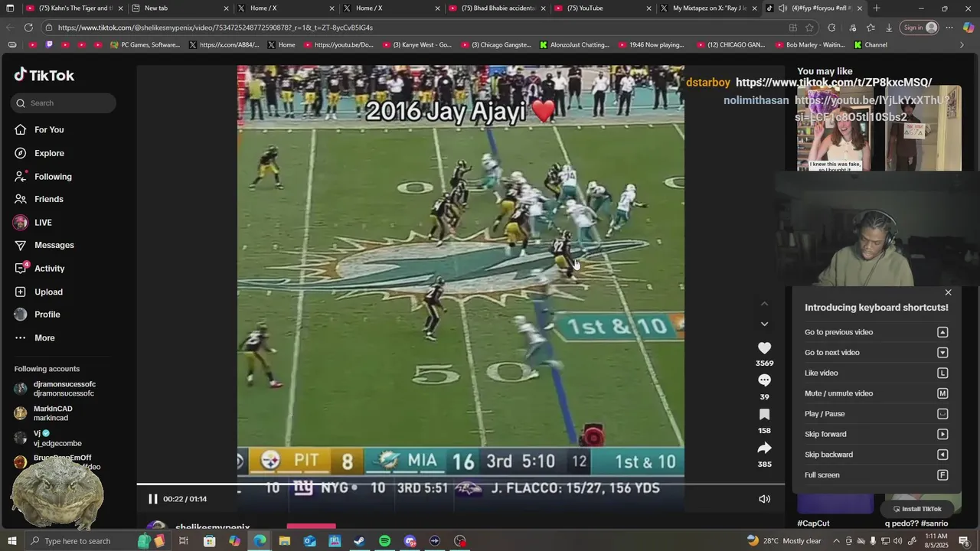Image resolution: width=980 pixels, height=551 pixels.
Task: Open the Explore page
Action: coord(39,153)
